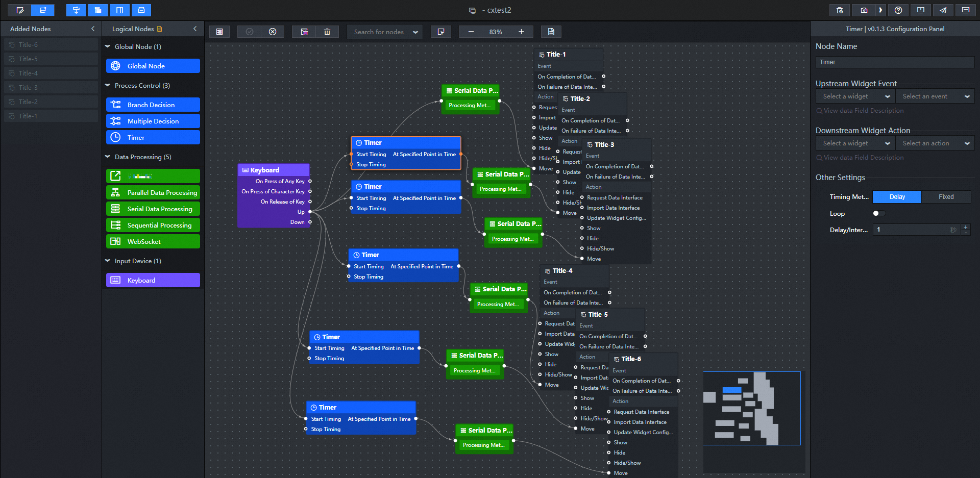Click the document icon beside zoom controls
980x478 pixels.
(551, 32)
